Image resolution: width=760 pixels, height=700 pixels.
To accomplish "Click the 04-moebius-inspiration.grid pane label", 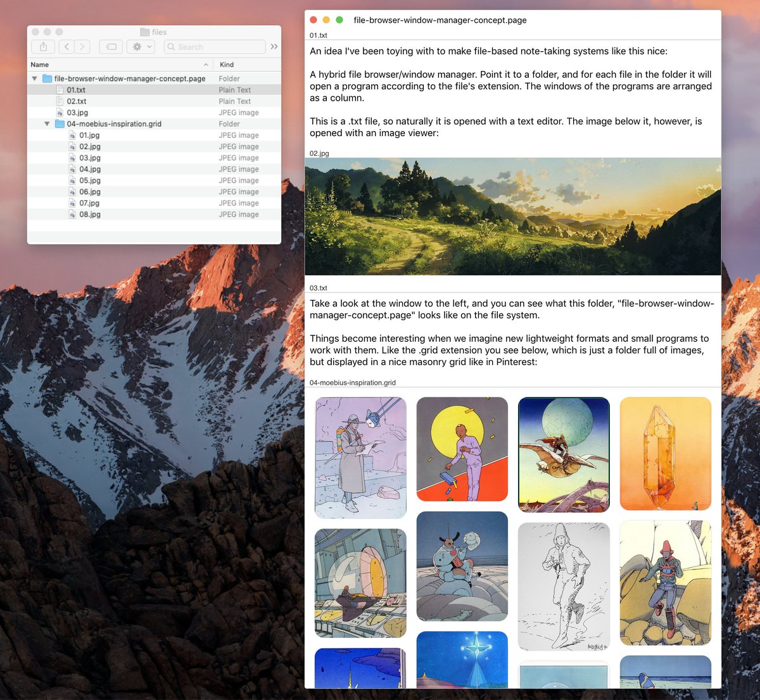I will 353,383.
